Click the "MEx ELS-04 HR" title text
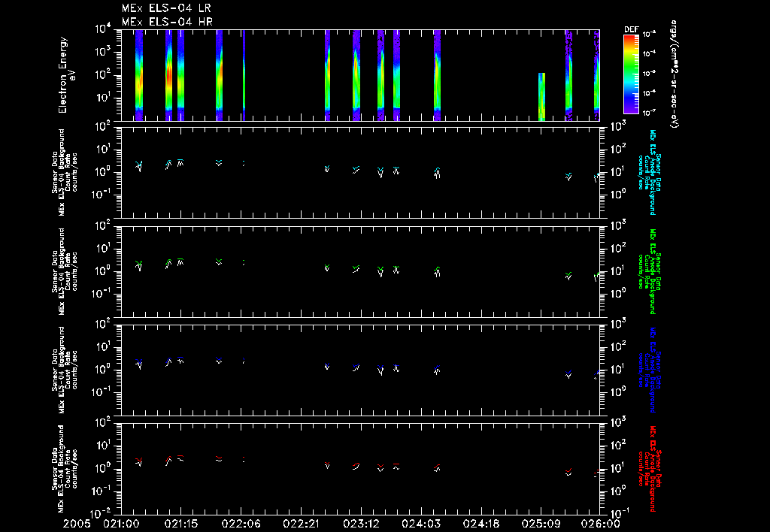Image resolution: width=770 pixels, height=532 pixels. coord(167,22)
